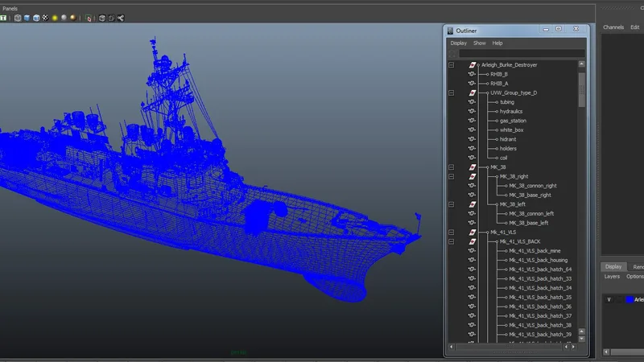644x362 pixels.
Task: Toggle layer display type box next to V
Action: pos(619,299)
